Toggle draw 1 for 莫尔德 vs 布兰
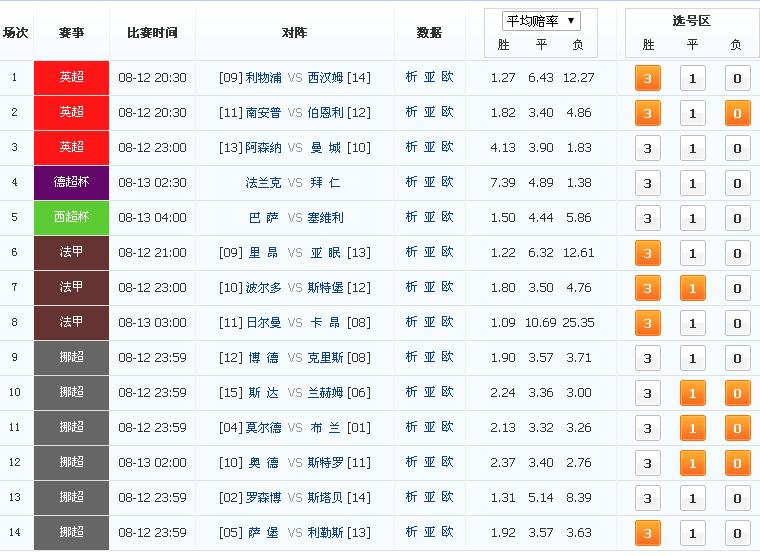The image size is (760, 556). click(693, 428)
